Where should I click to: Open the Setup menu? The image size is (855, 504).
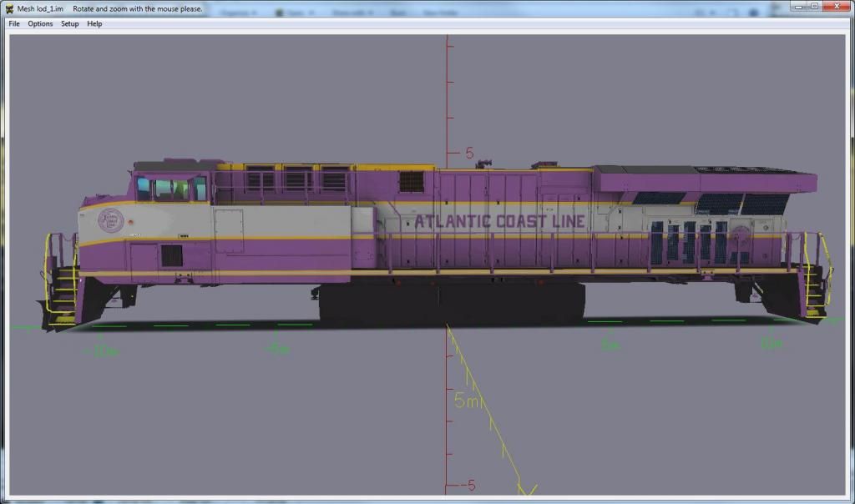click(x=70, y=24)
